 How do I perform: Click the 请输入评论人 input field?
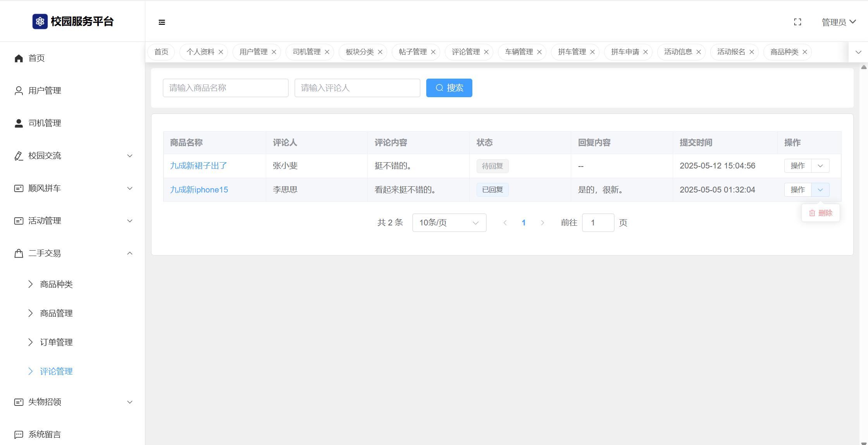tap(357, 88)
